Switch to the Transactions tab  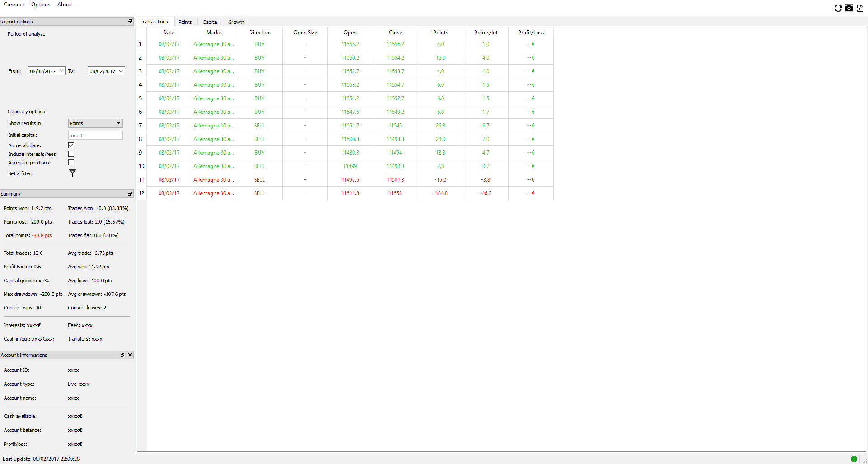click(154, 22)
